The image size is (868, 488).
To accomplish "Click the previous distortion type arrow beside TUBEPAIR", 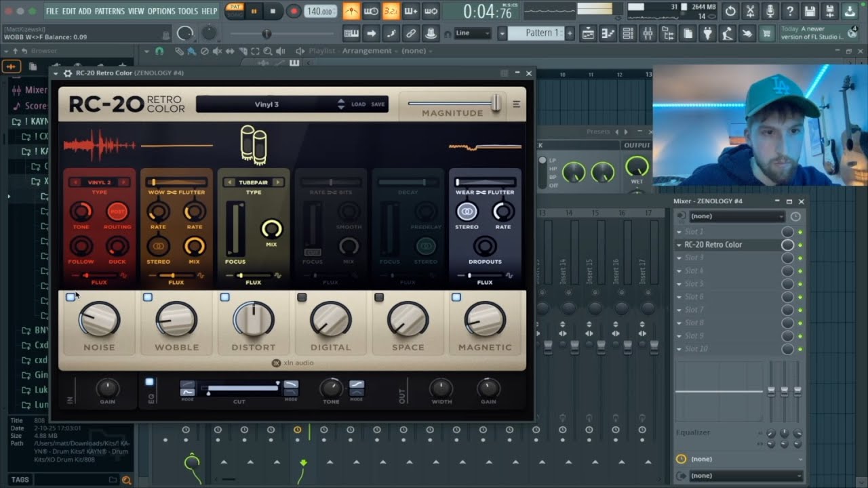I will (229, 182).
